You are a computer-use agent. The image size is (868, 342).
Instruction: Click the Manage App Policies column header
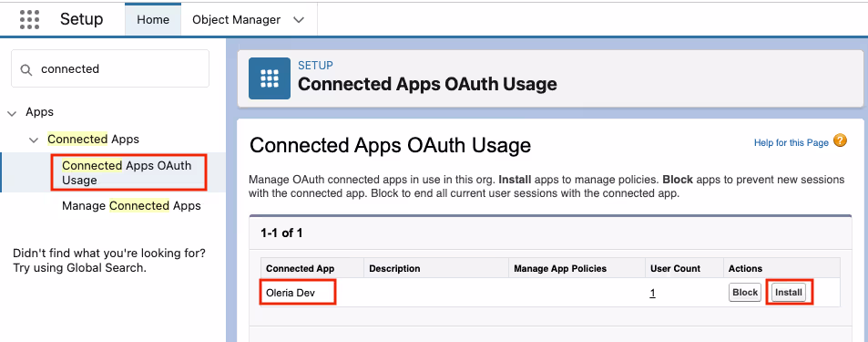(x=560, y=268)
